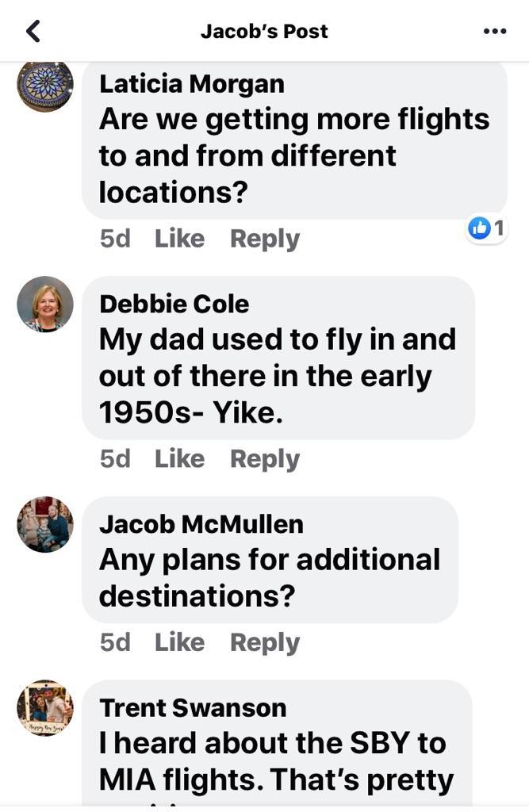The width and height of the screenshot is (529, 812).
Task: Reply to Jacob McMullen's comment
Action: (265, 642)
